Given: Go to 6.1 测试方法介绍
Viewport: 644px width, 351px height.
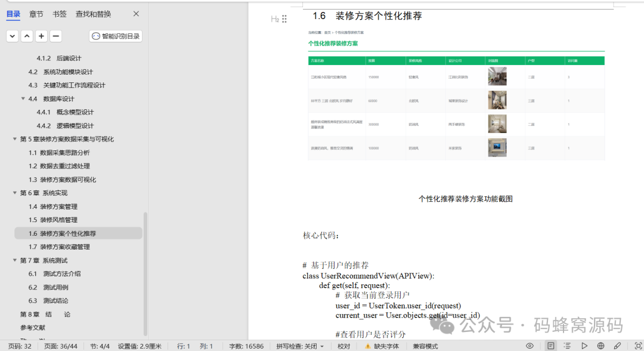Looking at the screenshot, I should [54, 274].
